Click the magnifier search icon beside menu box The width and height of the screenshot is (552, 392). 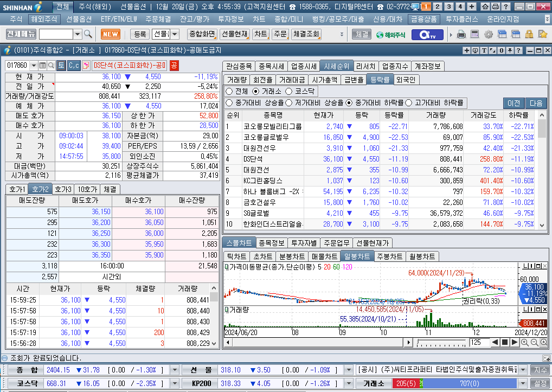click(x=88, y=34)
